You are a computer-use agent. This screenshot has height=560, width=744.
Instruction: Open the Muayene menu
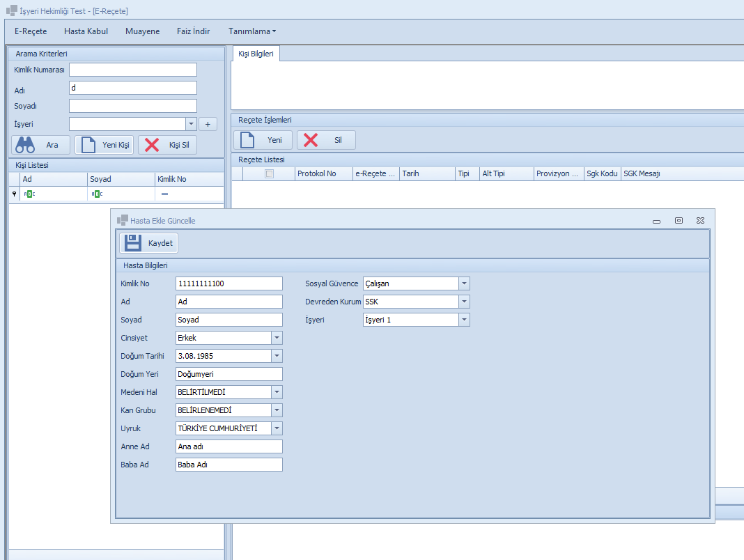point(142,31)
